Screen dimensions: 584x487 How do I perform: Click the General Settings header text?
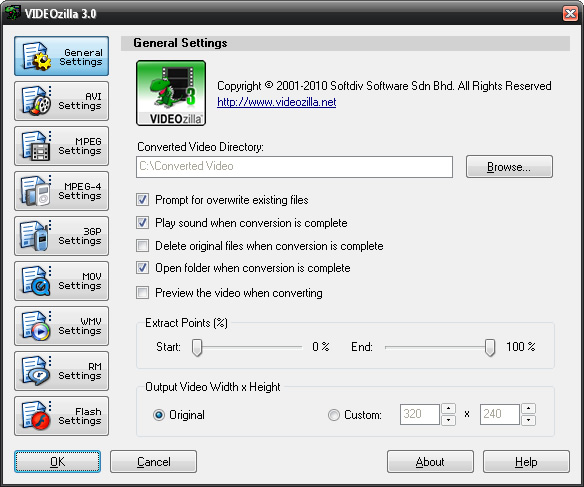pos(180,43)
